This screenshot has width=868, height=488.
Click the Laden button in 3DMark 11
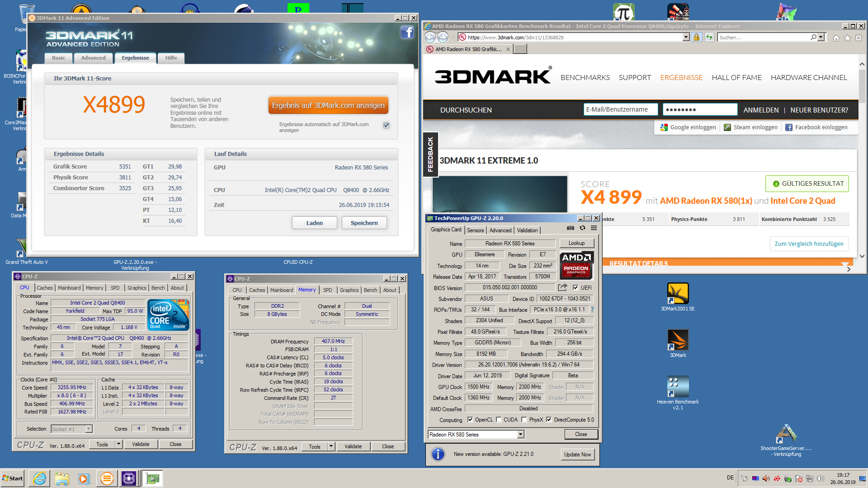314,223
